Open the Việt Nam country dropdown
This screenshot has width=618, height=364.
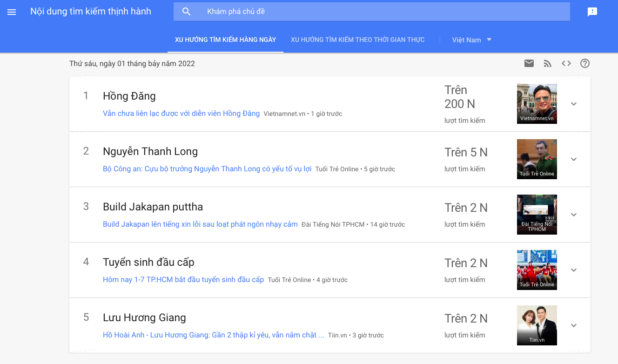[x=472, y=40]
